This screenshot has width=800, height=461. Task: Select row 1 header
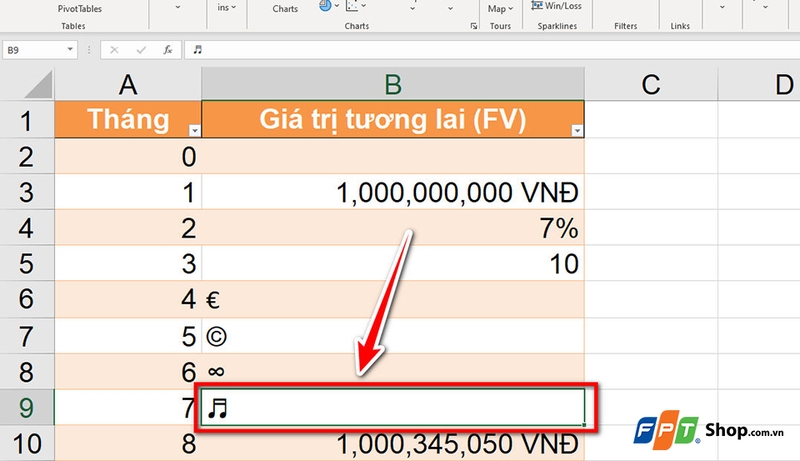tap(27, 120)
